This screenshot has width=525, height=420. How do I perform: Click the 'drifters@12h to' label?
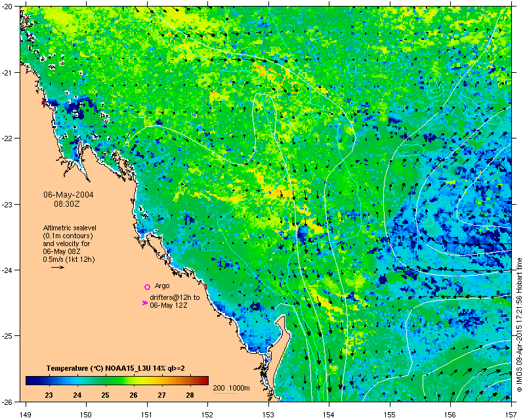tap(175, 297)
